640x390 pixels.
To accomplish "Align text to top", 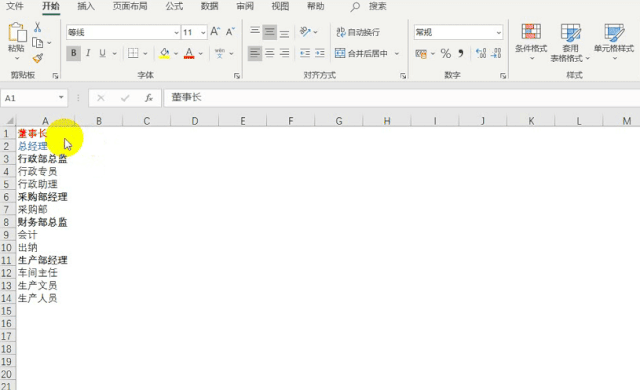I will tap(255, 32).
